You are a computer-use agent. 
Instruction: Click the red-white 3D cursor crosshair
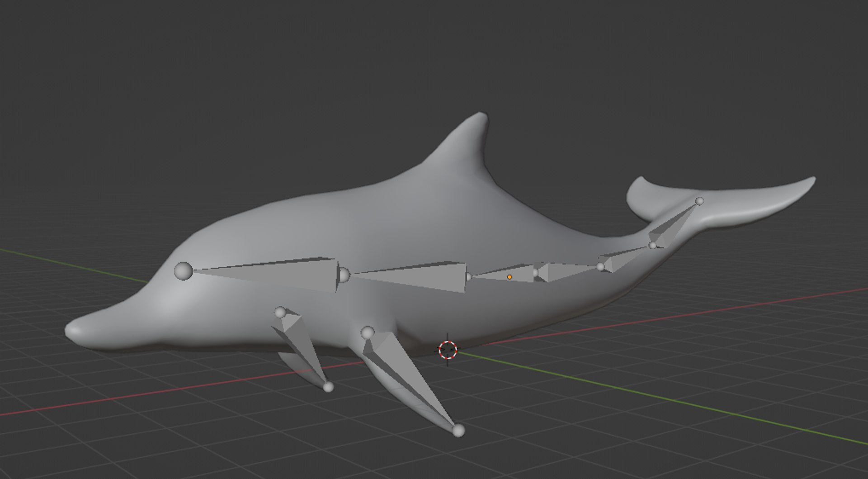448,350
